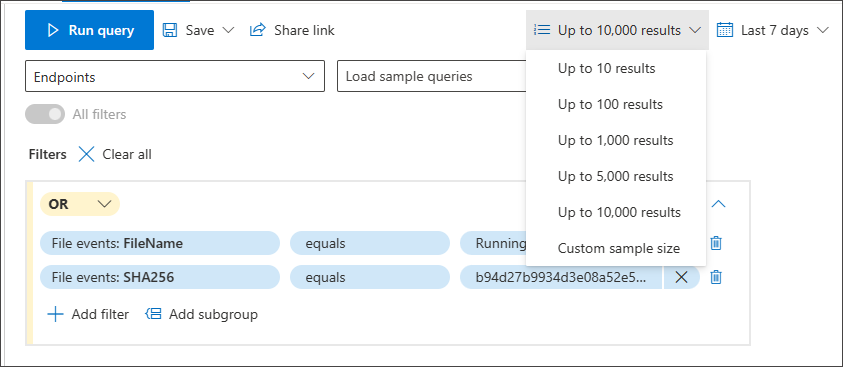843x367 pixels.
Task: Click the Add subgroup icon
Action: click(154, 314)
